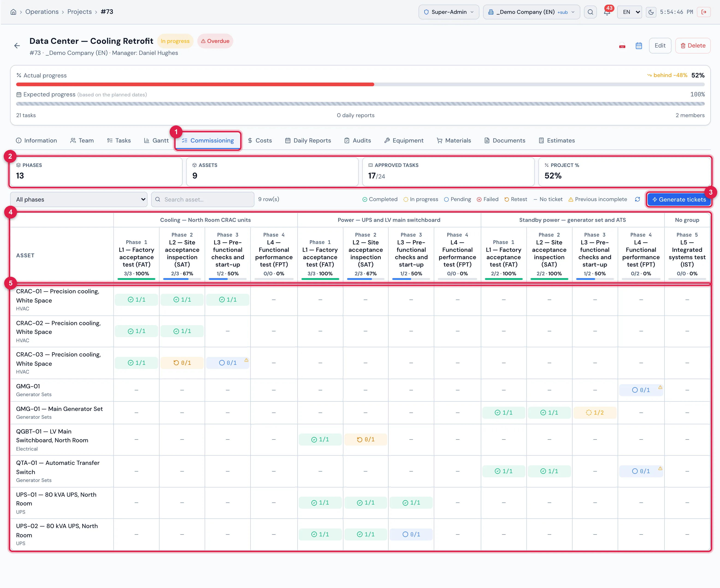The width and height of the screenshot is (720, 588).
Task: Open the Equipment tab
Action: pyautogui.click(x=404, y=141)
